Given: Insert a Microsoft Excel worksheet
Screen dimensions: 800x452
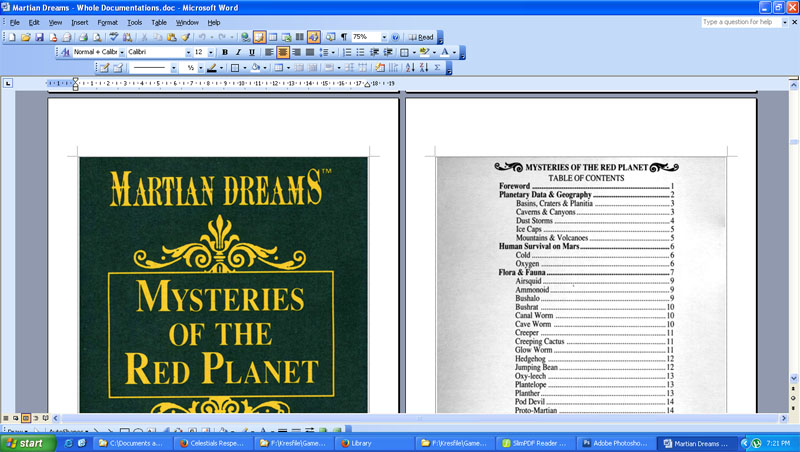Looking at the screenshot, I should pyautogui.click(x=286, y=37).
